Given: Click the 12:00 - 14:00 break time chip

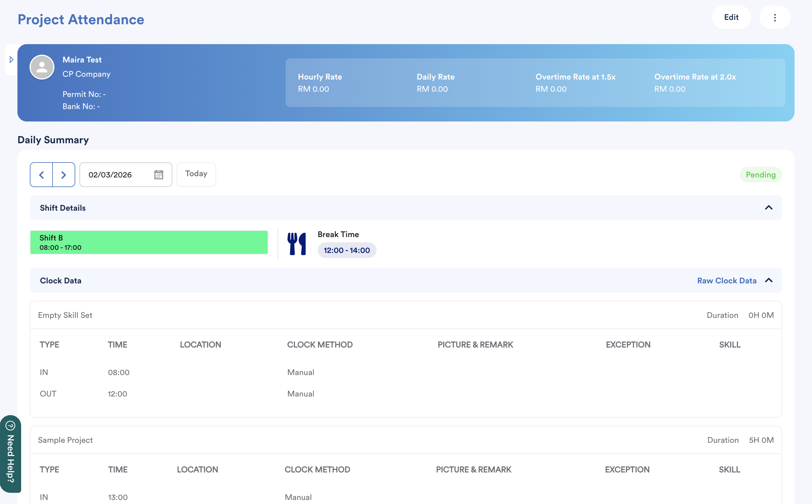Looking at the screenshot, I should pos(347,250).
